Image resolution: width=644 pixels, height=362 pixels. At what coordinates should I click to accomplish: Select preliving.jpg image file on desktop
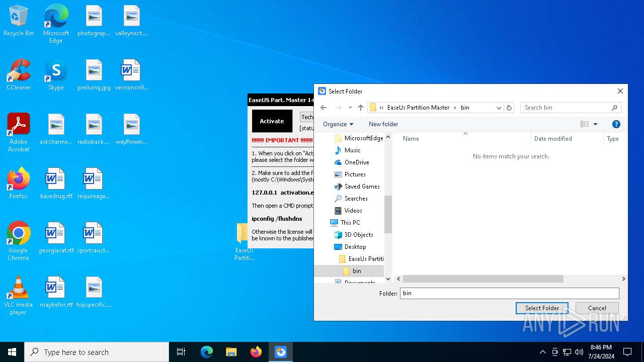[x=94, y=75]
